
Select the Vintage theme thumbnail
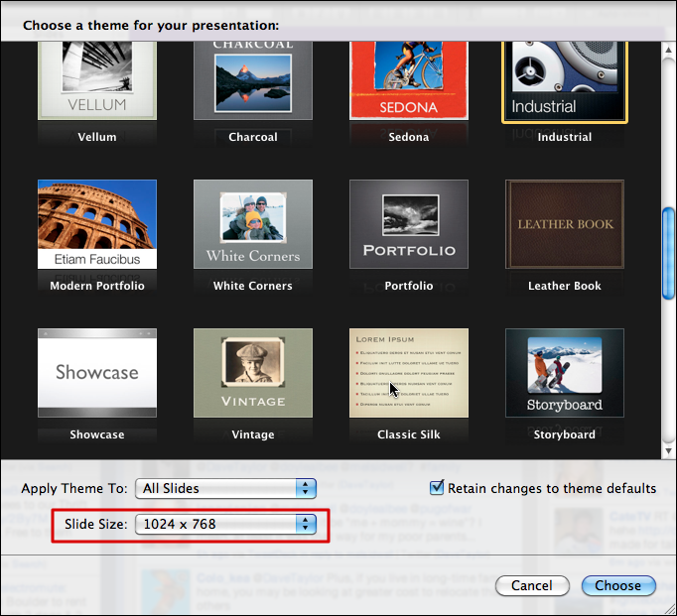[252, 372]
